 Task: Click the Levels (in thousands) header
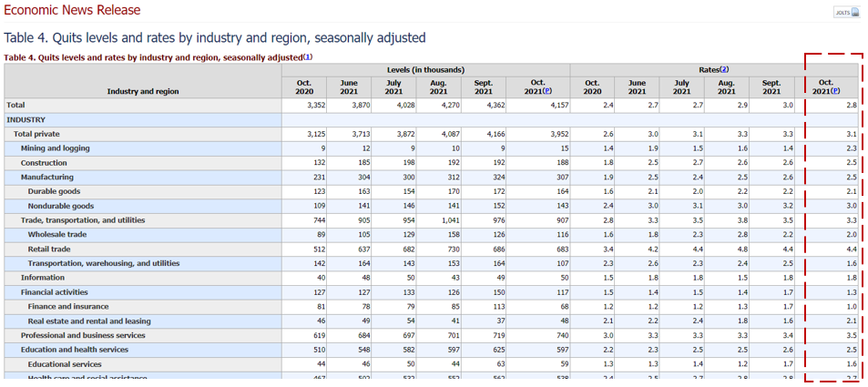coord(425,70)
